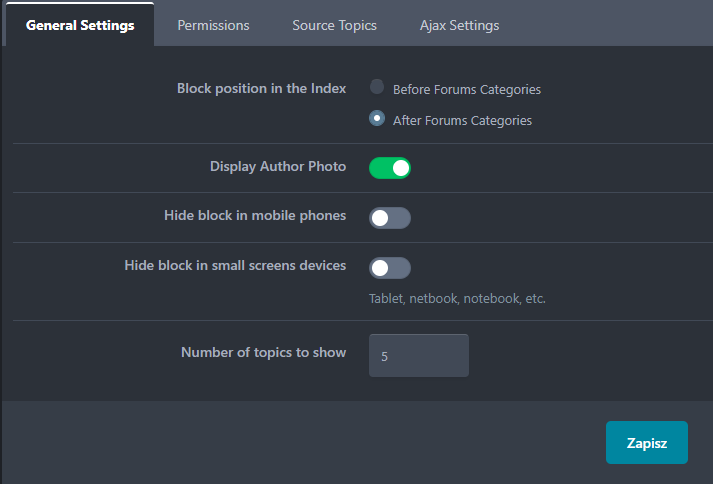The height and width of the screenshot is (484, 713).
Task: Click the 'Before Forums Categories' label text
Action: [x=466, y=90]
